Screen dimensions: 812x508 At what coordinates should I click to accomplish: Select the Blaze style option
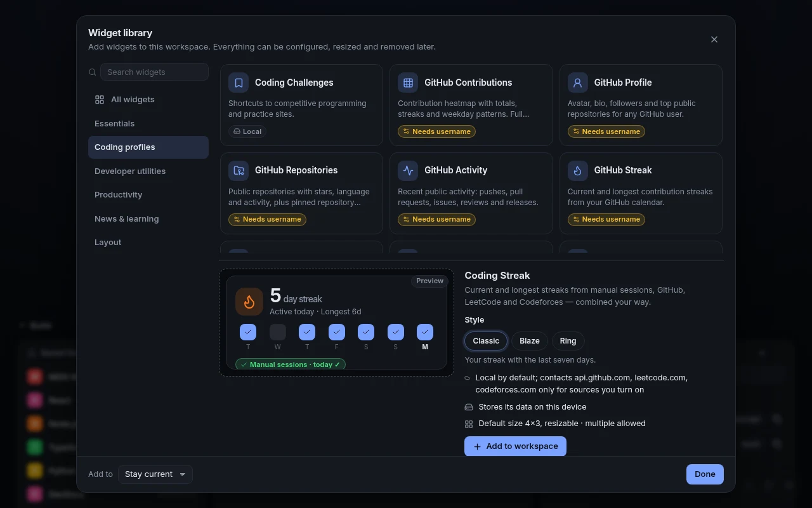[530, 341]
